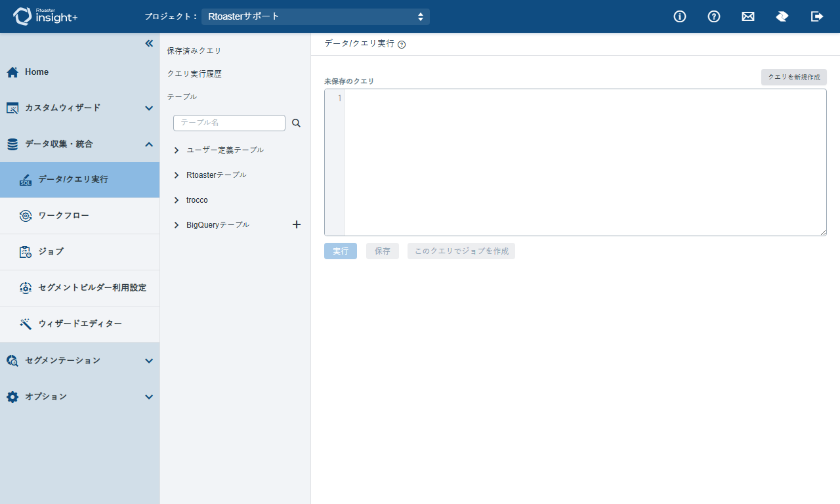
Task: Expand オプション menu chevron
Action: [149, 397]
